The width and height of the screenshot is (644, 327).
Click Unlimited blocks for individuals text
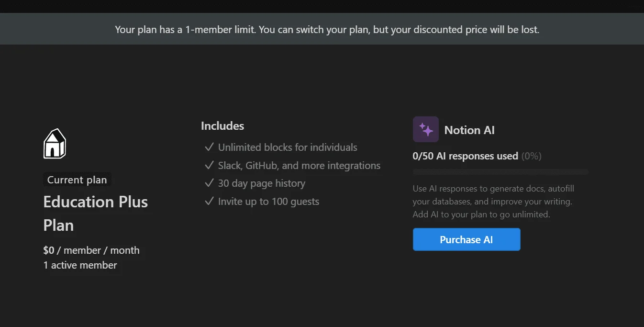[x=288, y=147]
